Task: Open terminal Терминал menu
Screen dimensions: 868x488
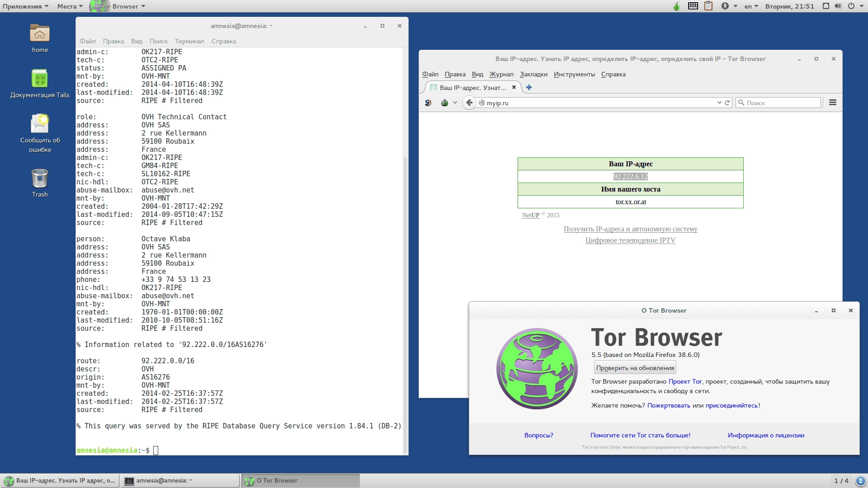Action: (x=189, y=41)
